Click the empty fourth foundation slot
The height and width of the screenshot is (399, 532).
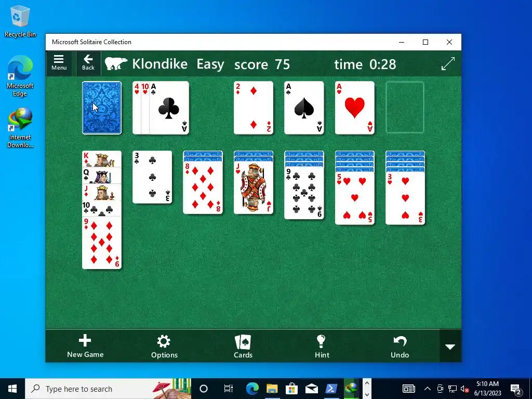click(405, 108)
